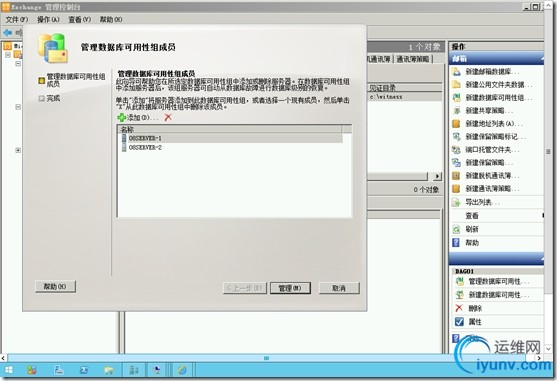Click the back arrow toolbar icon
The image size is (557, 381).
8,33
